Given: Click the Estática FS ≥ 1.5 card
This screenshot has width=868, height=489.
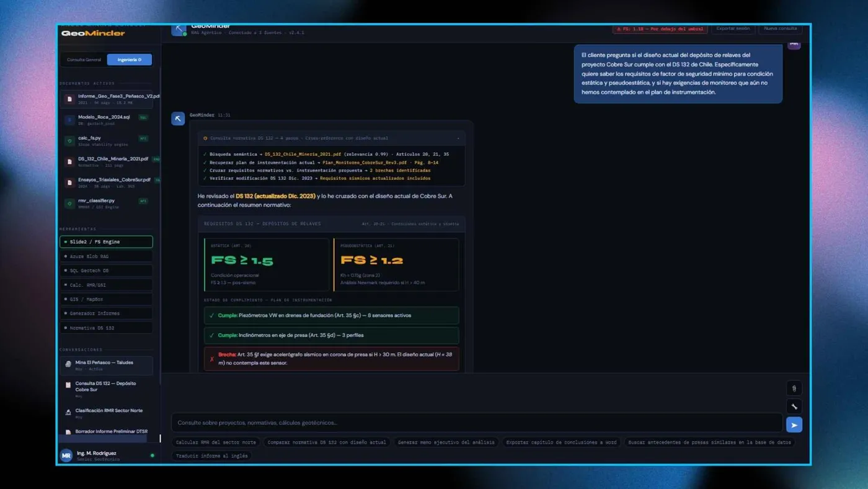Looking at the screenshot, I should [x=266, y=264].
